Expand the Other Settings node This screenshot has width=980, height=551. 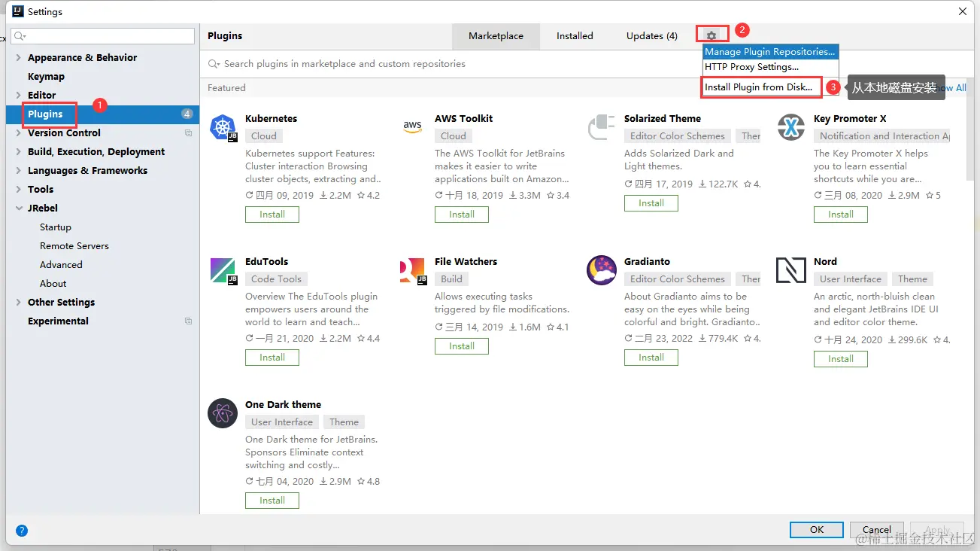pyautogui.click(x=19, y=303)
